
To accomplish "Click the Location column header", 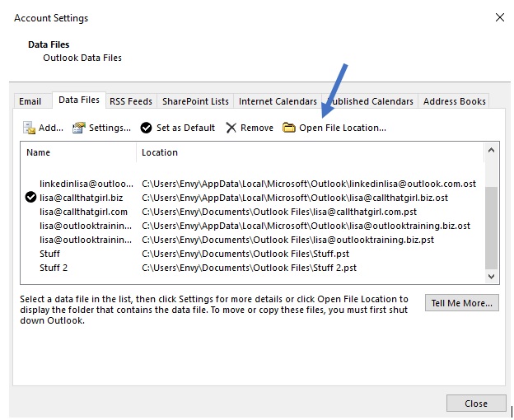I will pyautogui.click(x=310, y=152).
